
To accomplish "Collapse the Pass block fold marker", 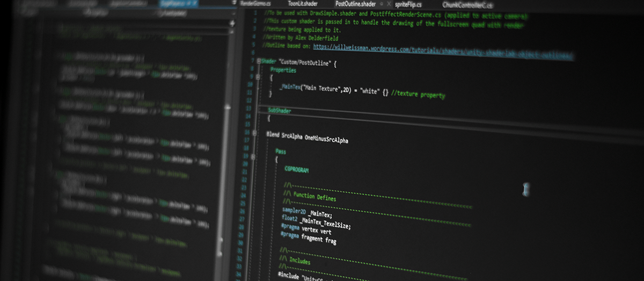I will 253,157.
